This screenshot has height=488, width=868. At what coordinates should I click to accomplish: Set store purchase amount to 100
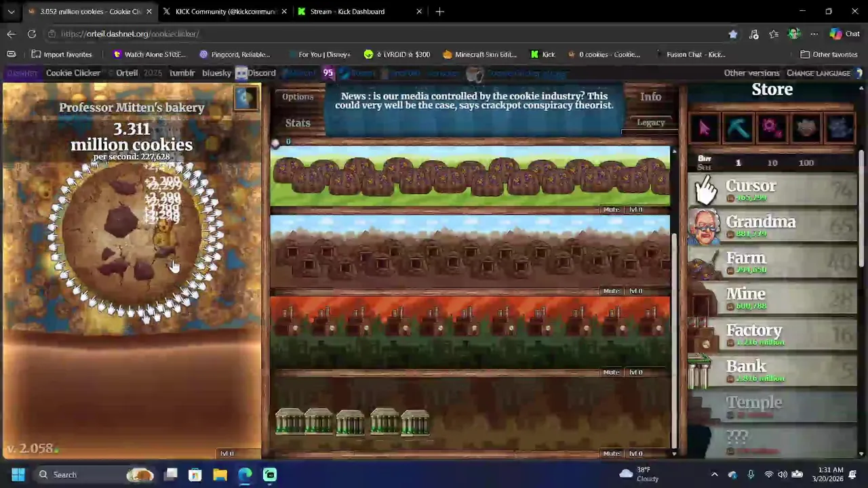click(806, 163)
